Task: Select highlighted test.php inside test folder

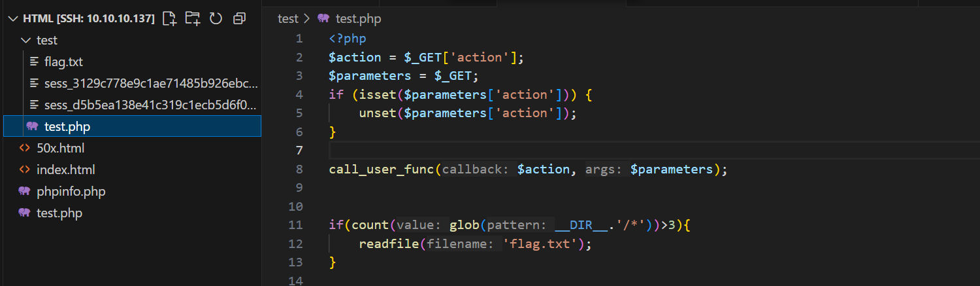Action: coord(133,126)
